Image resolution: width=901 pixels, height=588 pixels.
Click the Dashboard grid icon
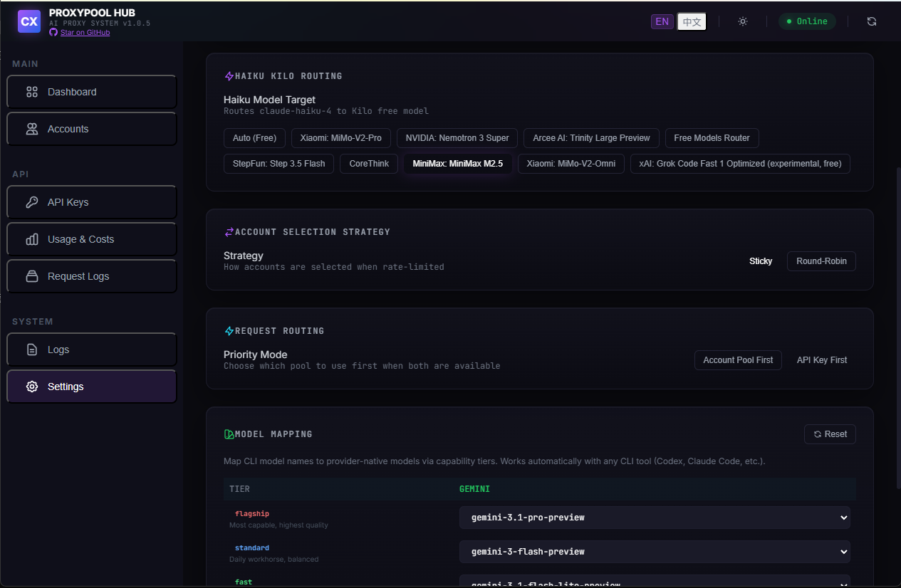click(x=32, y=92)
